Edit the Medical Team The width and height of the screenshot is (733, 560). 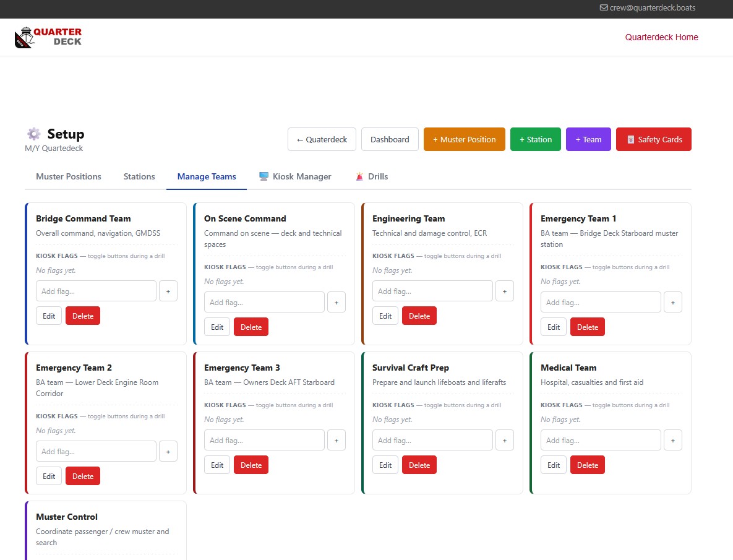pos(554,465)
